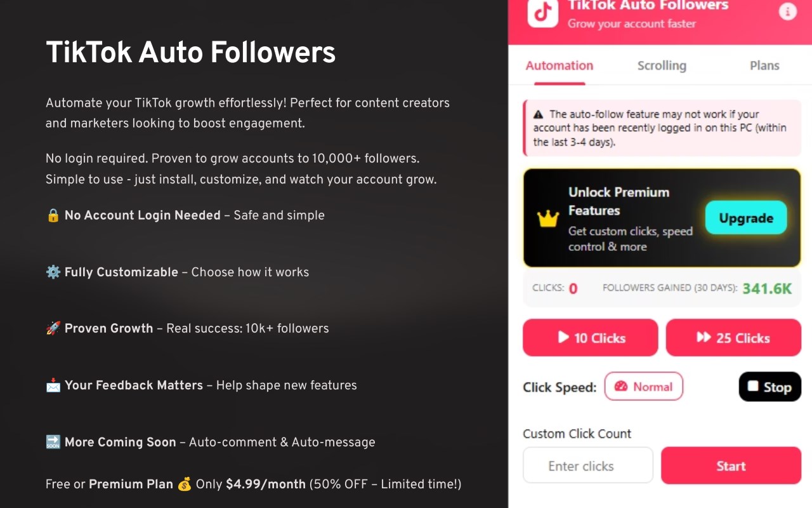Viewport: 812px width, 508px height.
Task: Click the lock emoji beside No Account Login
Action: tap(53, 215)
